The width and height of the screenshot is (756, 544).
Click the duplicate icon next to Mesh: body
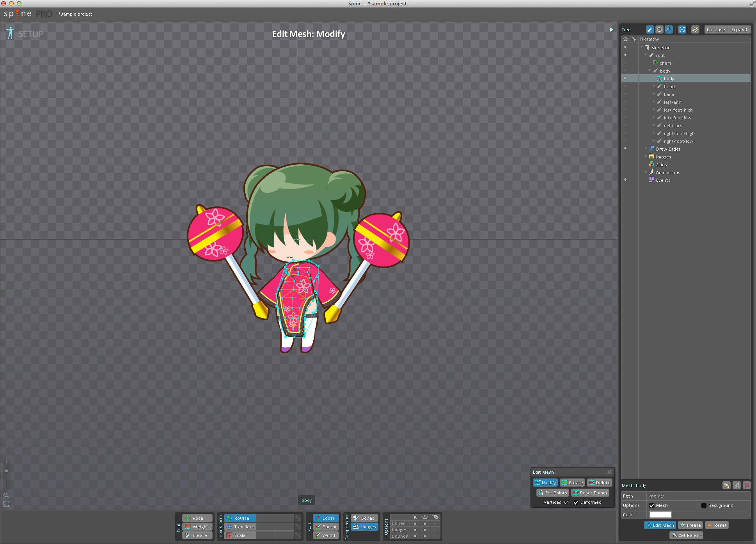coord(726,485)
